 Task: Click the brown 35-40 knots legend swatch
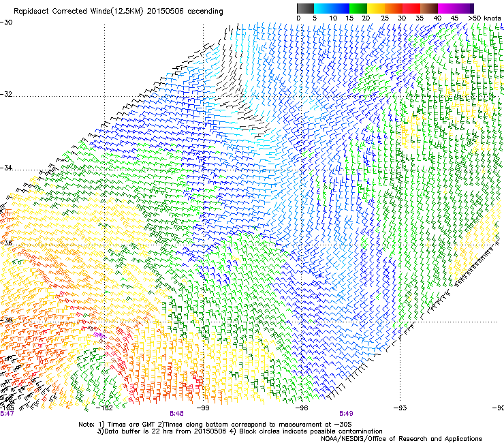tap(429, 8)
